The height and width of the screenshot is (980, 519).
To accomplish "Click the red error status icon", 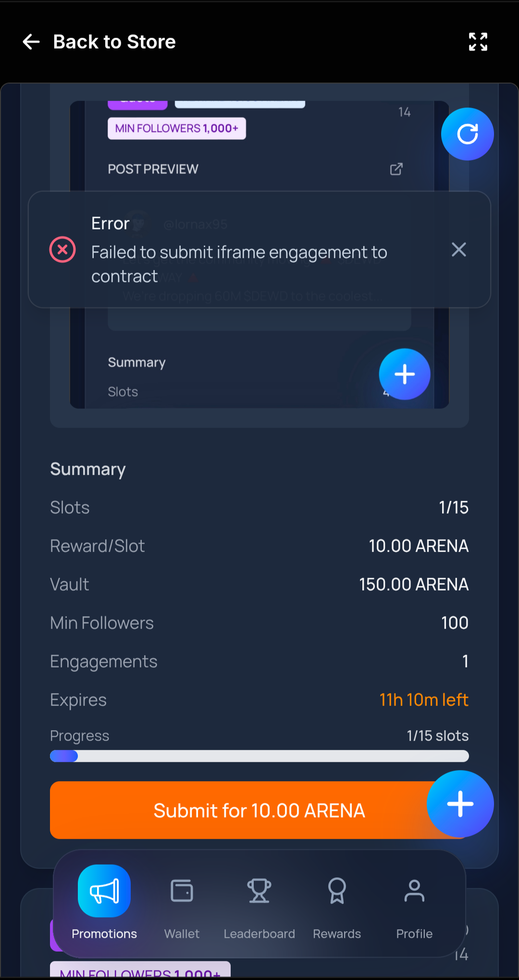I will point(62,250).
